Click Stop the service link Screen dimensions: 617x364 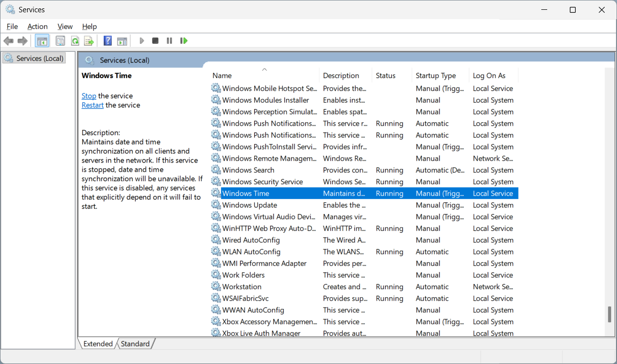(x=89, y=96)
